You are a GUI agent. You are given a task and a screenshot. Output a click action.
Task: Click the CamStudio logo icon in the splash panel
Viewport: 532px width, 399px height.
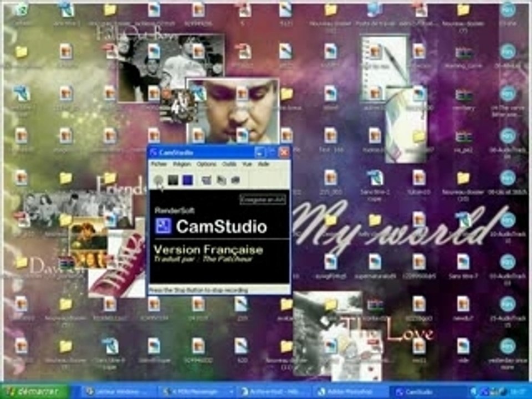point(163,226)
